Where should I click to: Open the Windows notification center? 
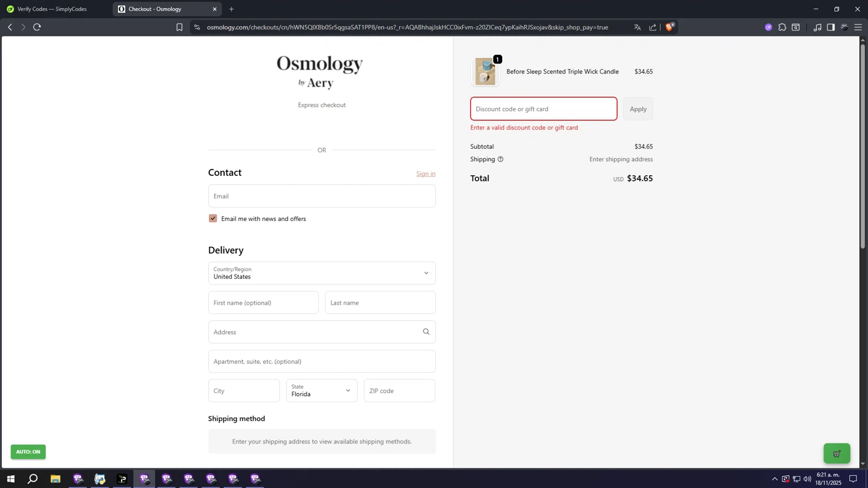pyautogui.click(x=853, y=479)
